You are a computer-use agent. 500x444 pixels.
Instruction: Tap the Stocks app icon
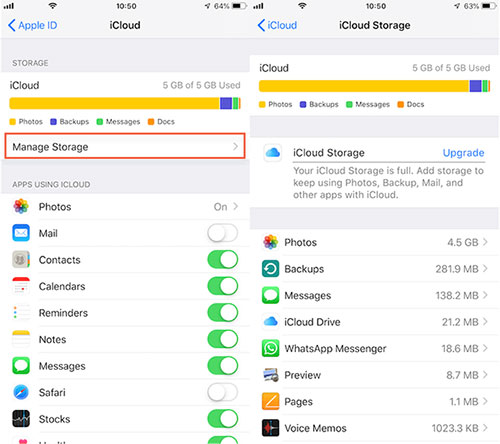21,419
